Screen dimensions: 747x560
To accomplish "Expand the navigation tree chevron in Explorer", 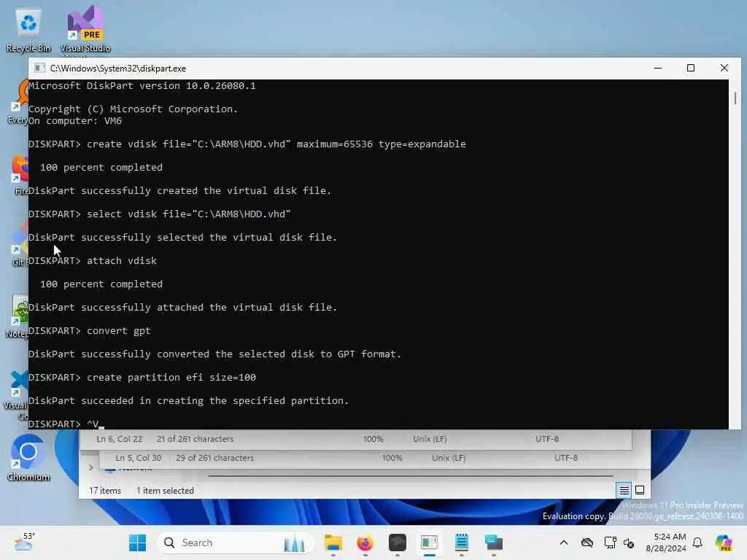I will 90,467.
